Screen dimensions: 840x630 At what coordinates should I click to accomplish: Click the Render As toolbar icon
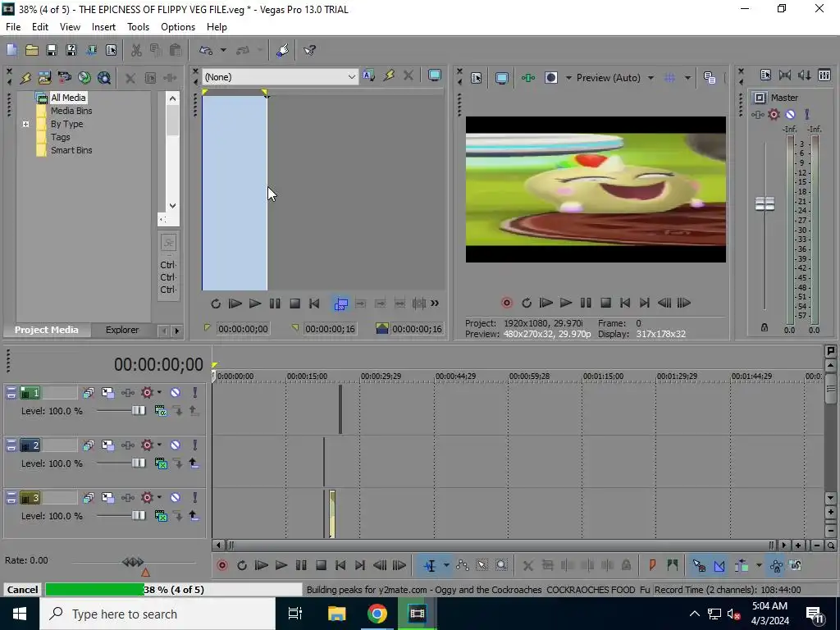[92, 50]
